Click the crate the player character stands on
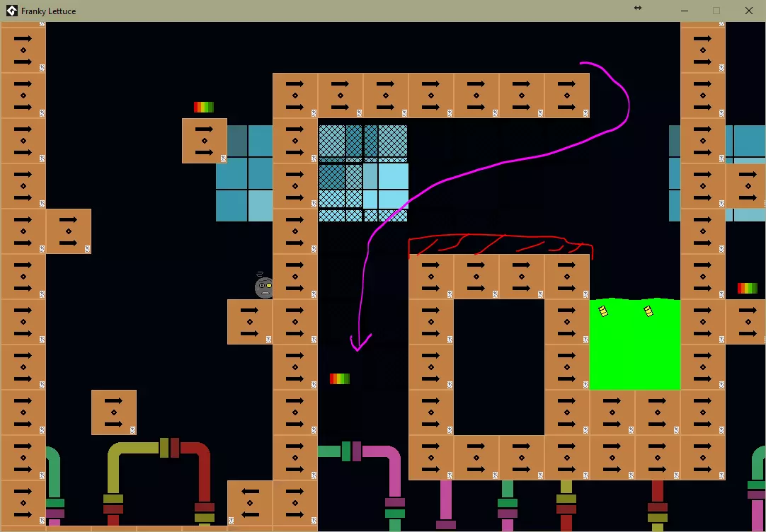Viewport: 766px width, 532px height. [250, 322]
